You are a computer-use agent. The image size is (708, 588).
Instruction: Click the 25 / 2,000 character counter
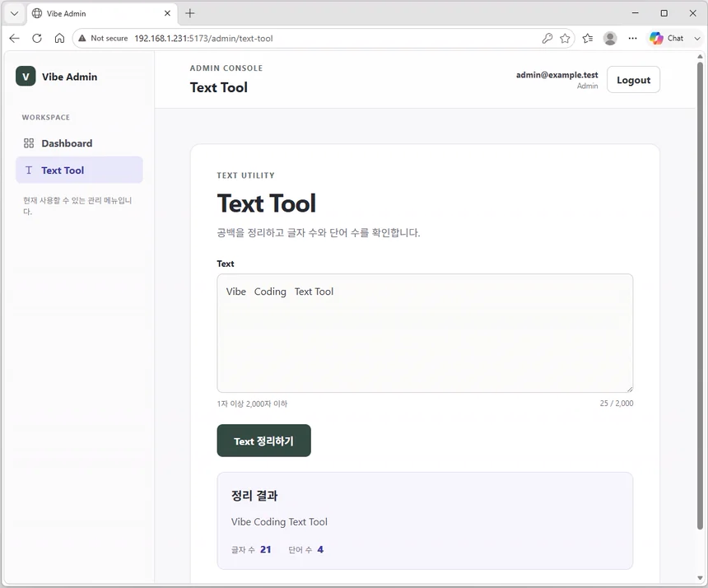617,404
